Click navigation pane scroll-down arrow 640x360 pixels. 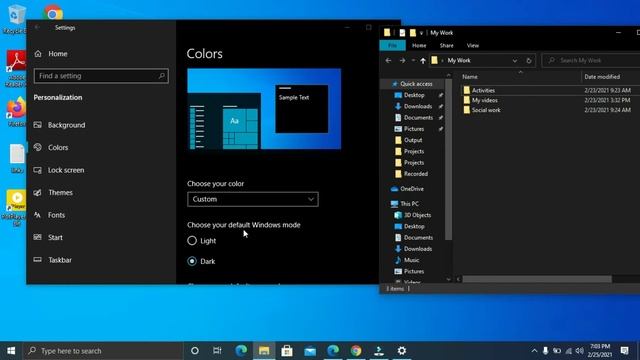click(x=449, y=280)
